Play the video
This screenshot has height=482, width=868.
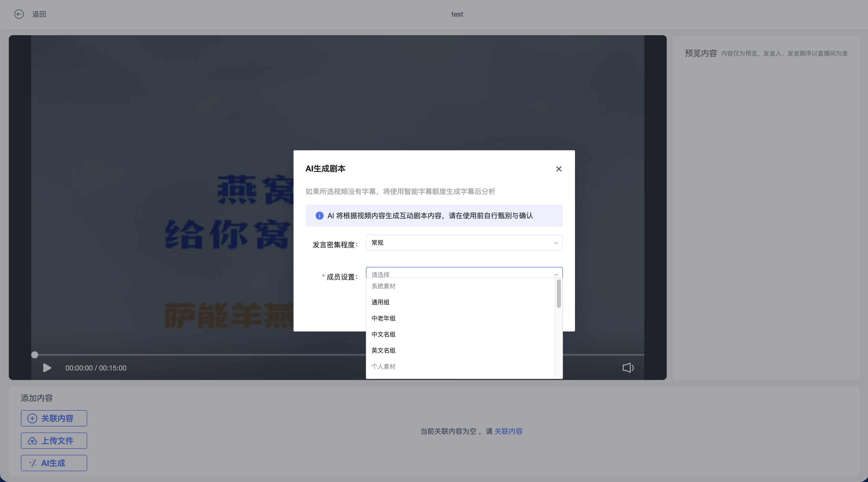coord(47,368)
